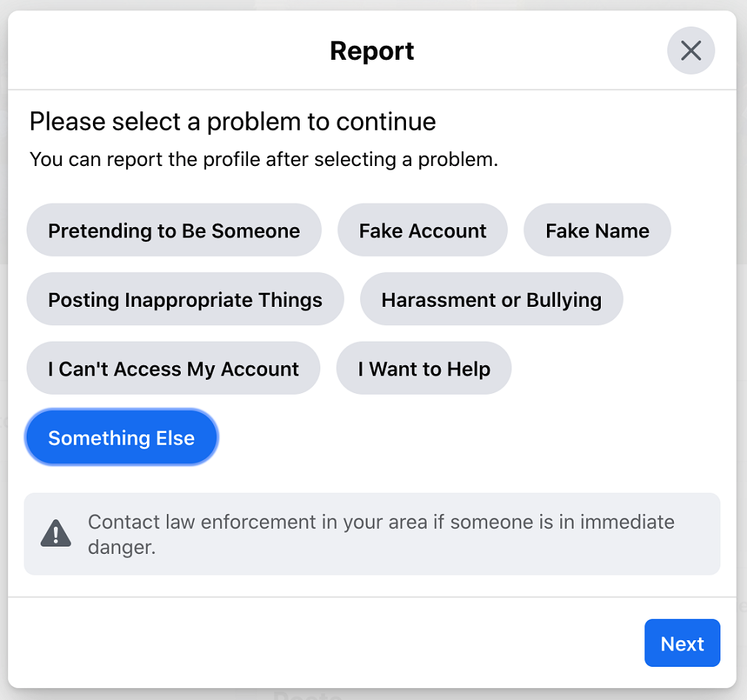Click the Report dialog title
The image size is (747, 700).
point(372,50)
